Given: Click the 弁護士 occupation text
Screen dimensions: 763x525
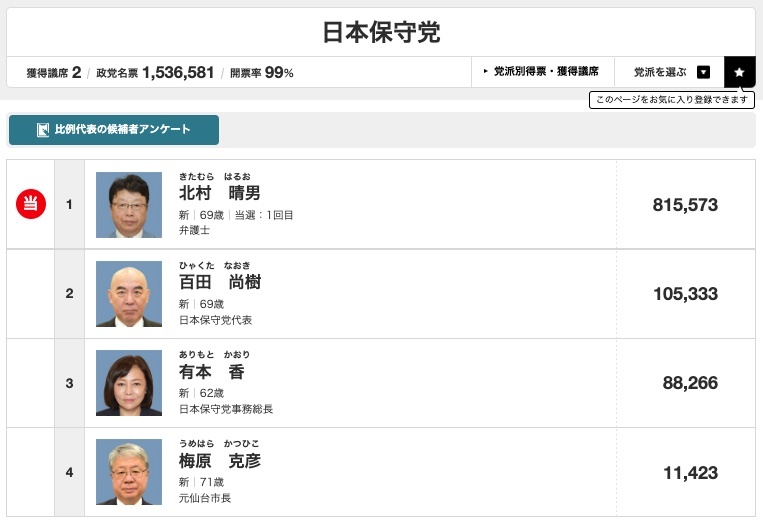Looking at the screenshot, I should 194,230.
